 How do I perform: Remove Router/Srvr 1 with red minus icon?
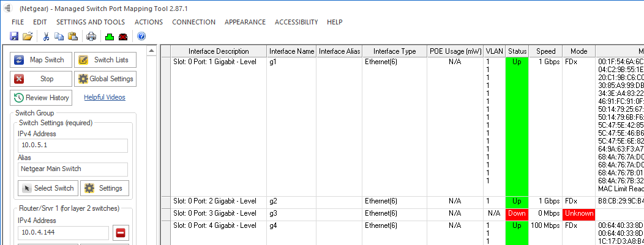tap(121, 233)
